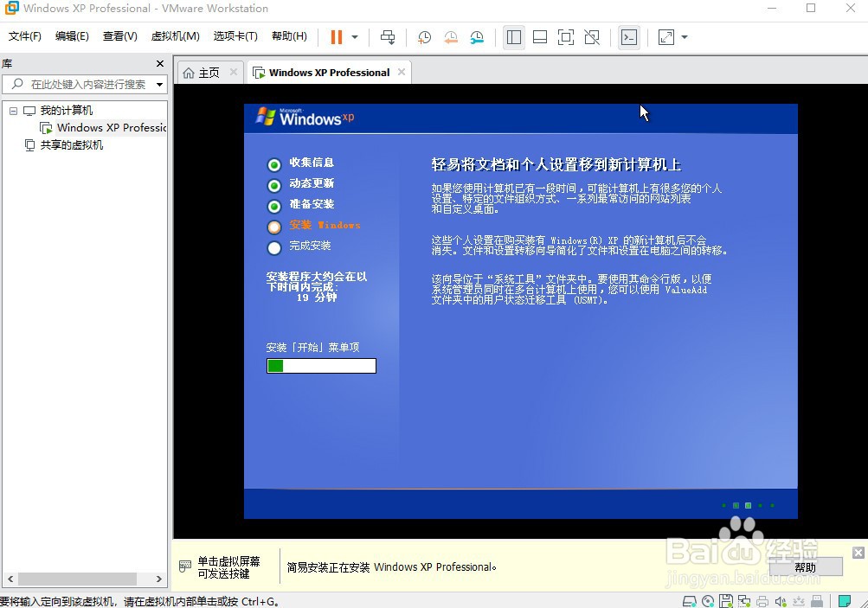Click the 安装「开始」菜单项 status text

[312, 348]
